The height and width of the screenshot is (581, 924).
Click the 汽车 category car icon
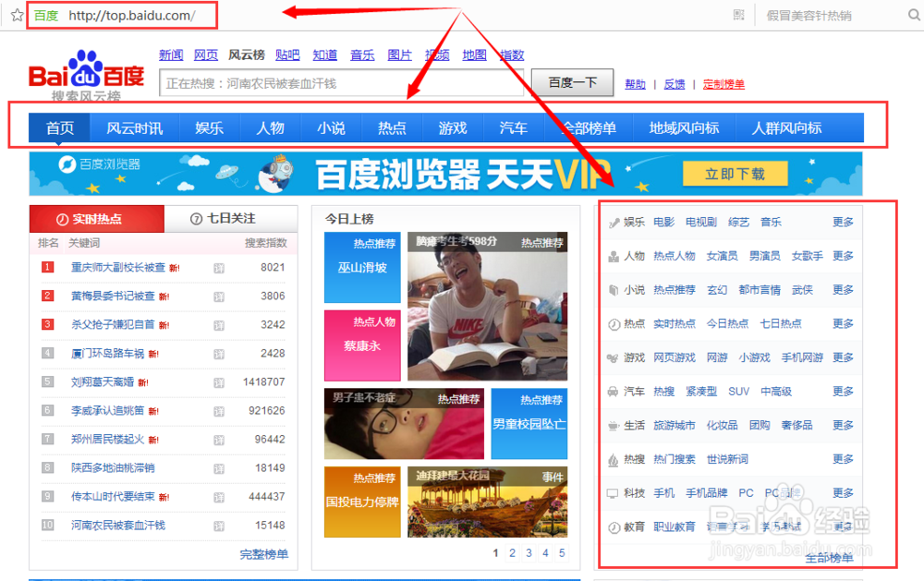tap(614, 392)
